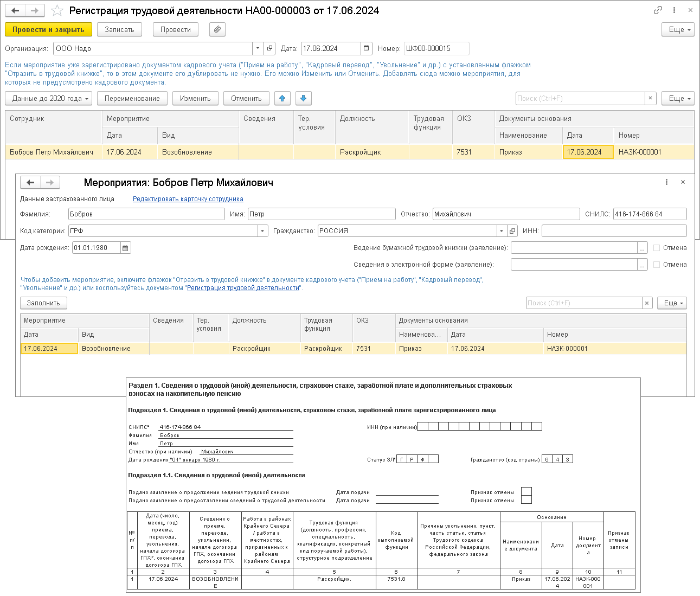Go back in Мероприятия window
Image resolution: width=700 pixels, height=596 pixels.
pos(30,182)
